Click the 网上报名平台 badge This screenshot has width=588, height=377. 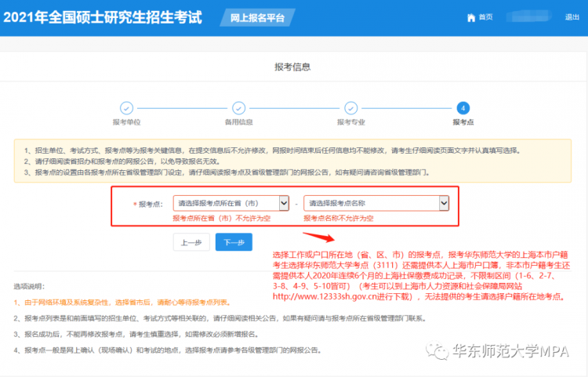click(x=248, y=17)
